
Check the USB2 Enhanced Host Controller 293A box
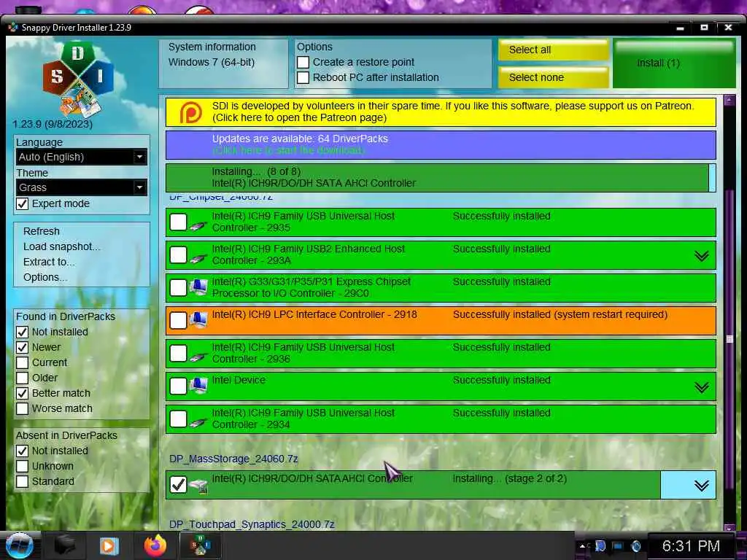179,254
